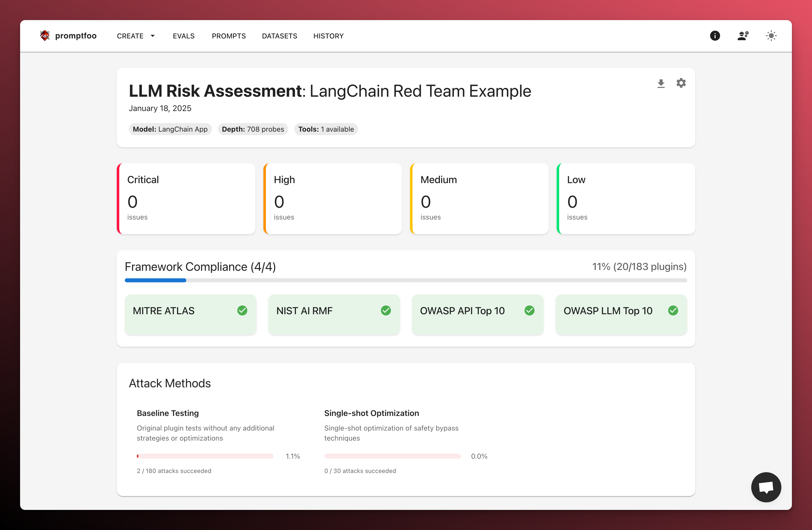Open the chat support widget

[x=766, y=487]
